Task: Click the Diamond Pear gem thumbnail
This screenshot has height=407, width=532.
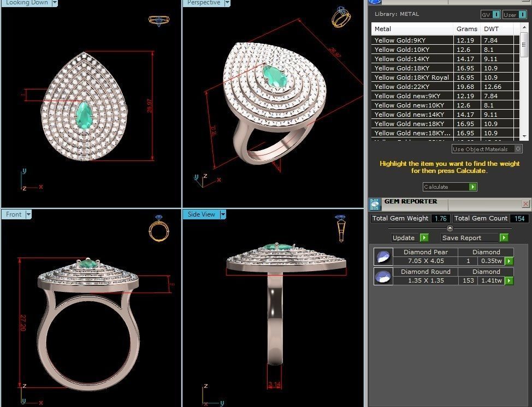Action: click(x=383, y=256)
